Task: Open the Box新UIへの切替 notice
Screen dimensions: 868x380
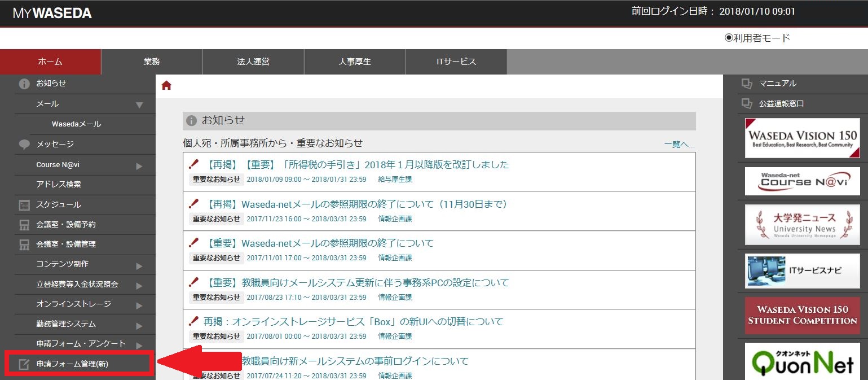Action: click(x=353, y=321)
